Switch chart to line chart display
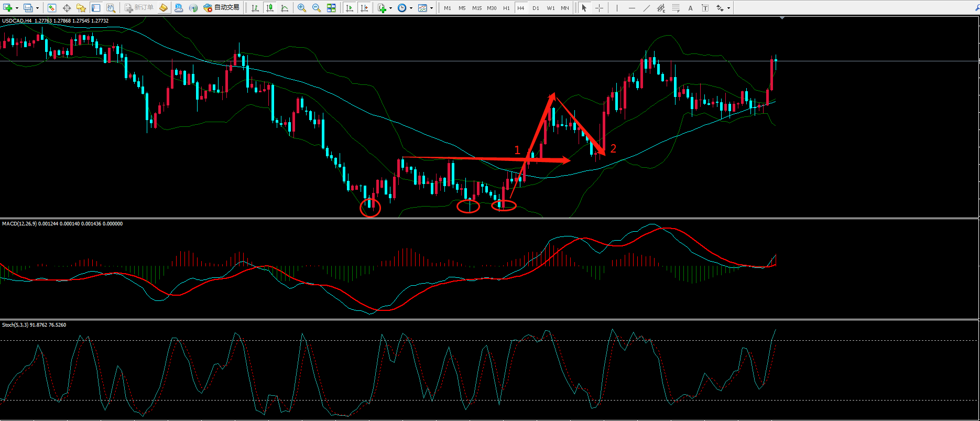This screenshot has width=980, height=421. click(x=285, y=8)
